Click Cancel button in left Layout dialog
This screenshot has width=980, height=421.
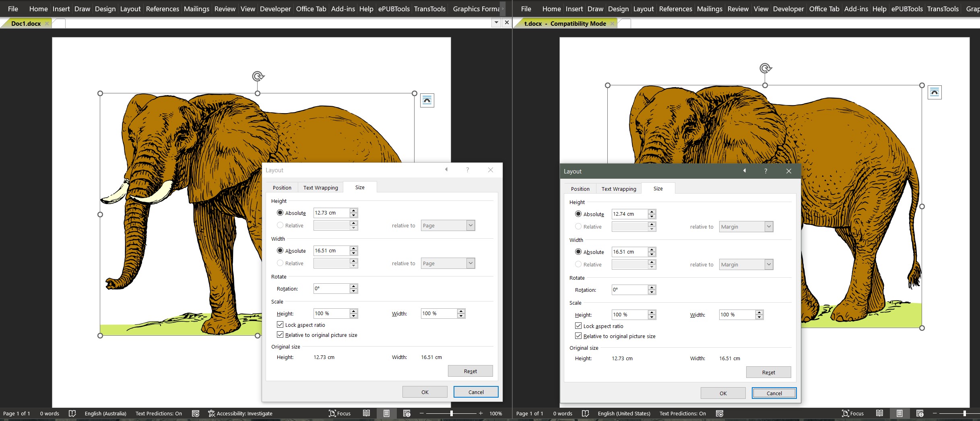[x=476, y=392]
